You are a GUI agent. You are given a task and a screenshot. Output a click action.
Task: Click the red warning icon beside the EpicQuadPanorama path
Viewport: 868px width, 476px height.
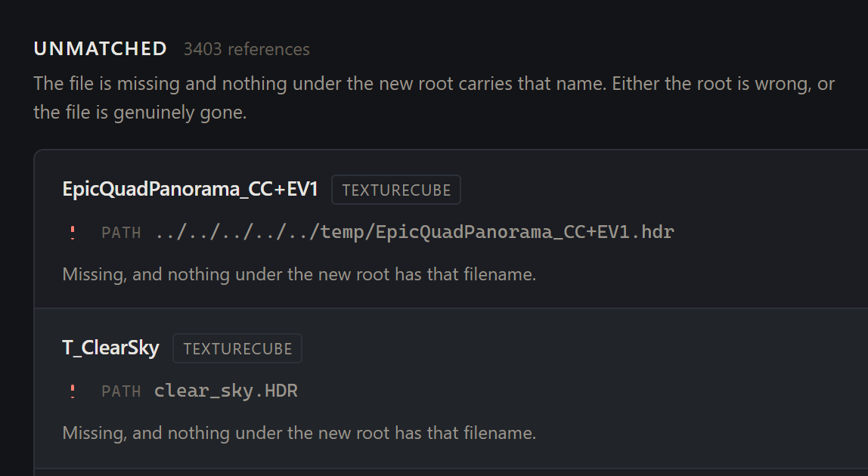73,233
